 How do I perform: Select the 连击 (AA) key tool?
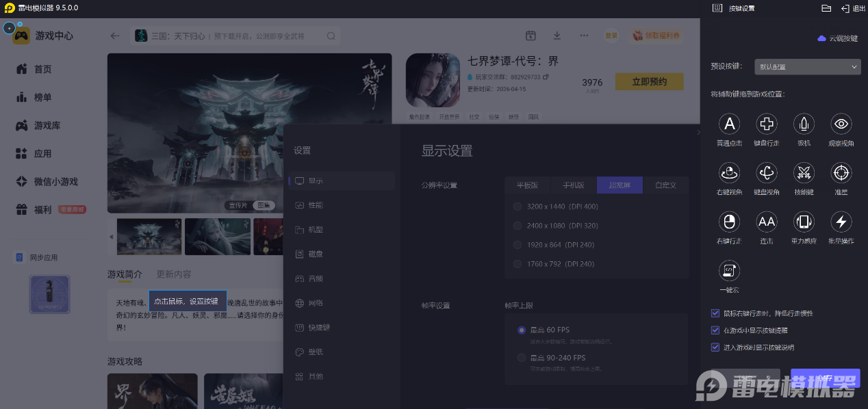click(767, 221)
